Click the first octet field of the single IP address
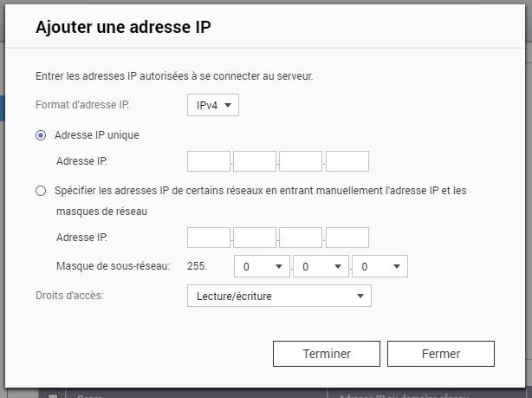 [209, 161]
